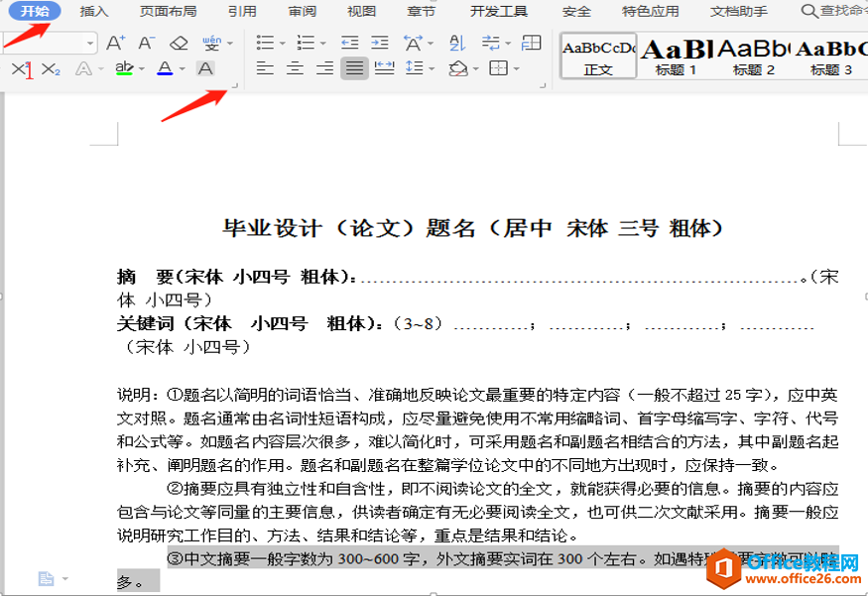Click the line spacing icon
This screenshot has height=596, width=868.
point(415,68)
